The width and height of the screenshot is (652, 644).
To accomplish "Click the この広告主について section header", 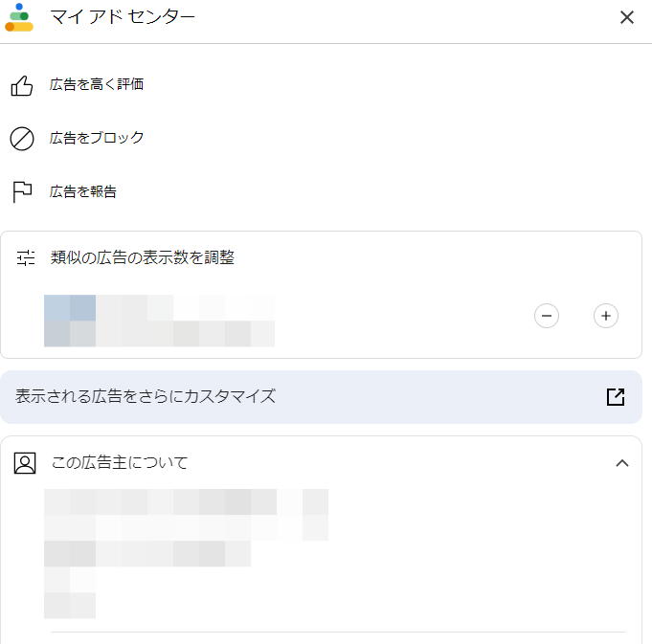I will [120, 463].
